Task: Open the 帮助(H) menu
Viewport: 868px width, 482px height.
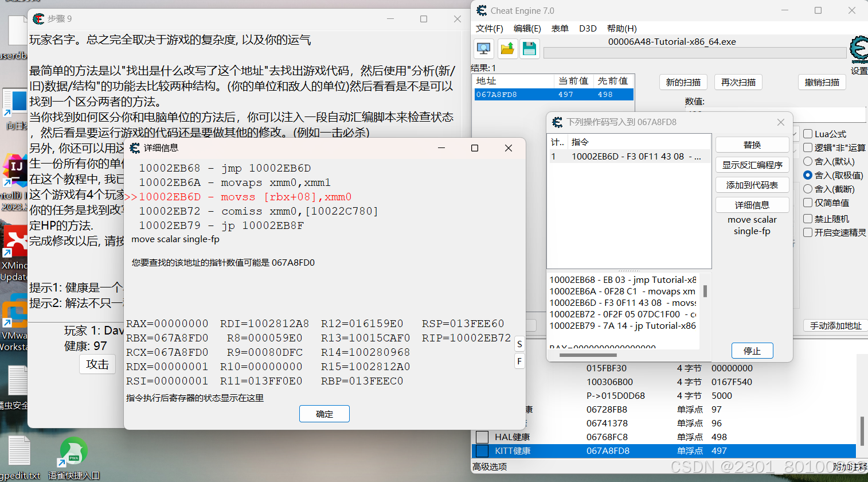Action: click(622, 28)
